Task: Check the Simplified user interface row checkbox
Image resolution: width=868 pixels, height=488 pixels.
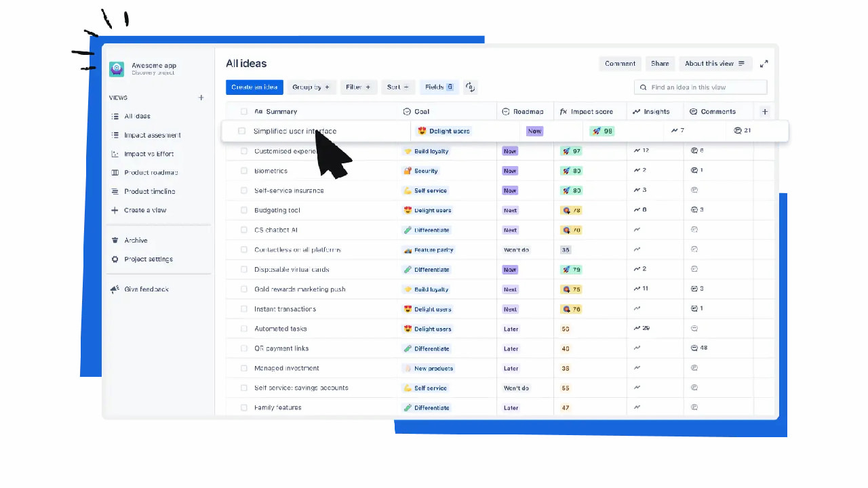Action: click(242, 131)
